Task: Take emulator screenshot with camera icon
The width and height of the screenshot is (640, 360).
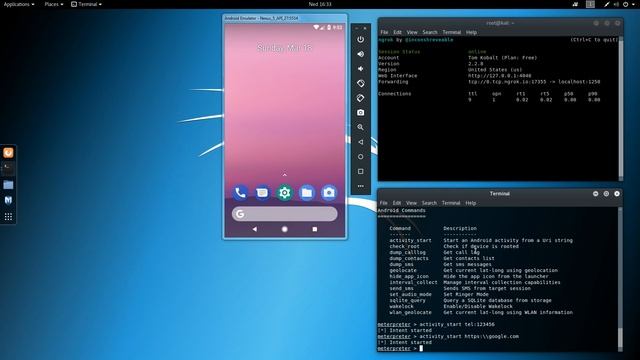Action: tap(360, 113)
